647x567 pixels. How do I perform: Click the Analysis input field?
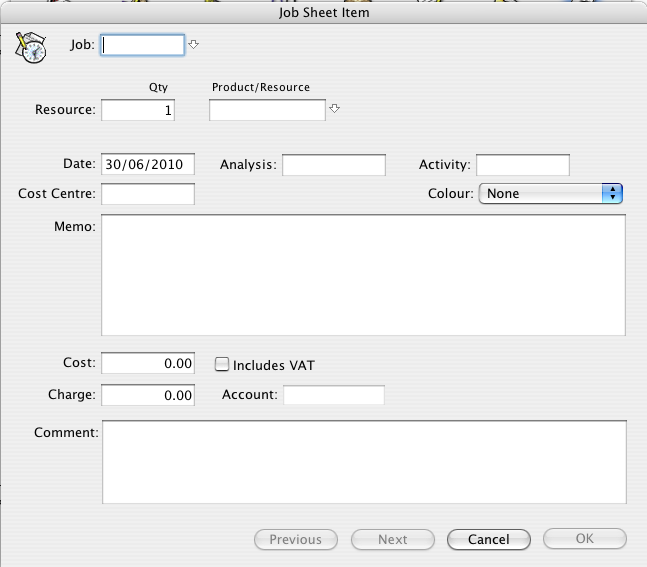click(334, 165)
